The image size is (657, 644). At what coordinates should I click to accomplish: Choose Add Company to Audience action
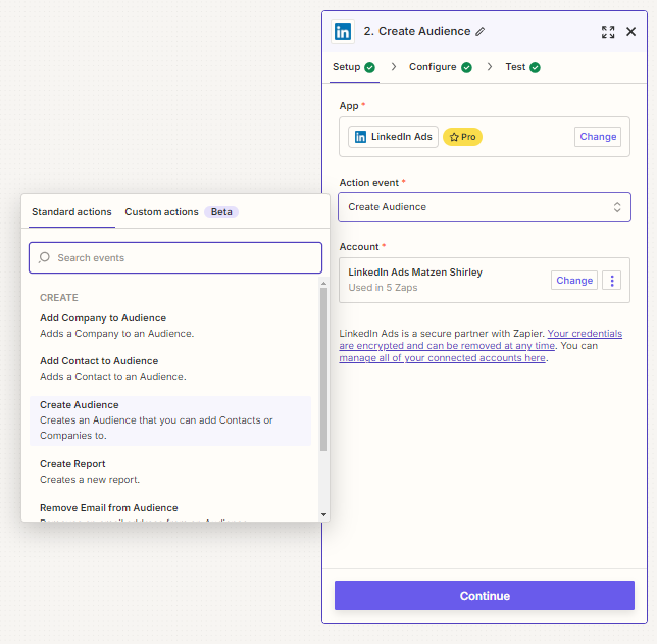[170, 326]
